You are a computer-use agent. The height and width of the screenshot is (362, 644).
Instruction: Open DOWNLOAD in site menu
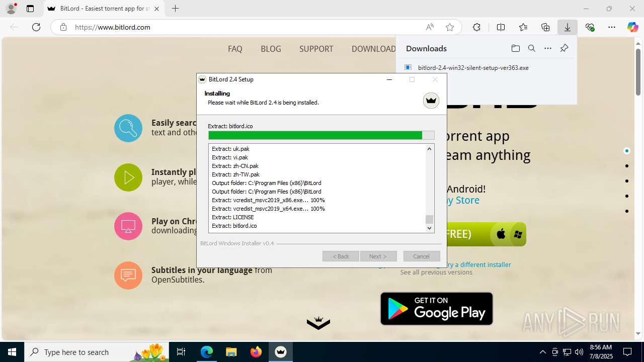pyautogui.click(x=373, y=49)
